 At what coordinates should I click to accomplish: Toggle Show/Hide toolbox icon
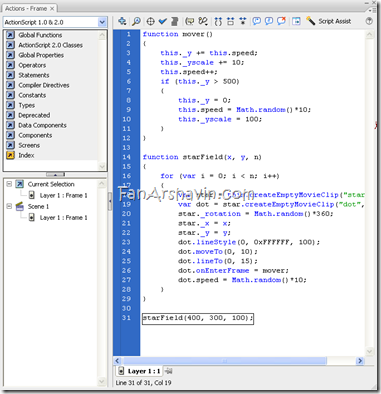click(296, 21)
